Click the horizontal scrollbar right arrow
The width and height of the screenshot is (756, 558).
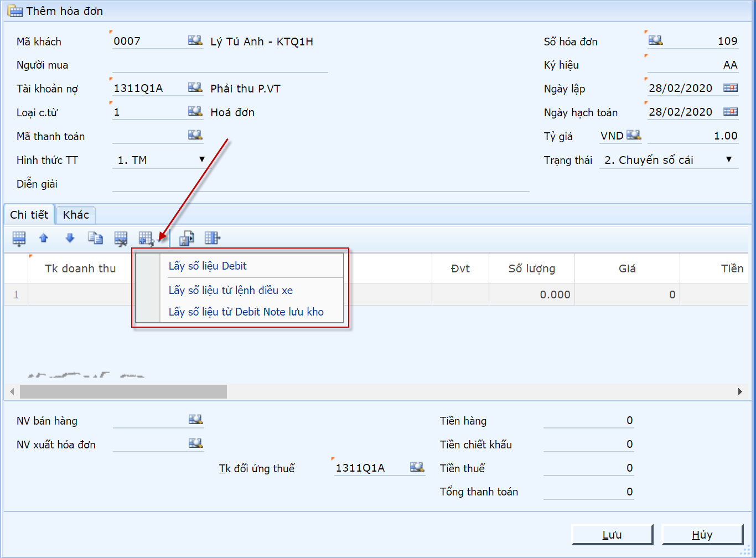click(740, 392)
